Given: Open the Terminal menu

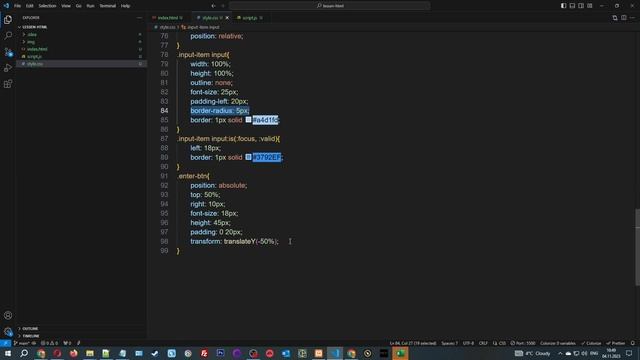Looking at the screenshot, I should click(108, 6).
